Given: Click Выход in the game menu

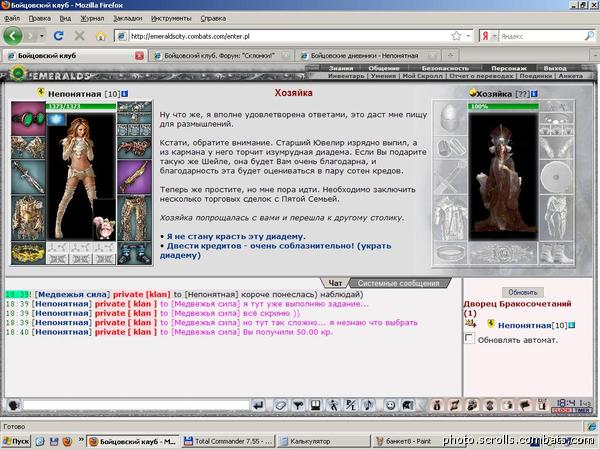Looking at the screenshot, I should (555, 68).
